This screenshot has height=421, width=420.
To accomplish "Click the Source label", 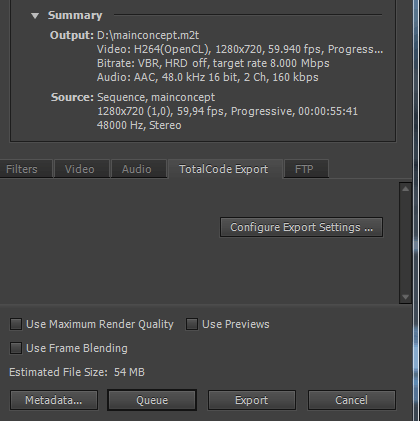I will (72, 97).
